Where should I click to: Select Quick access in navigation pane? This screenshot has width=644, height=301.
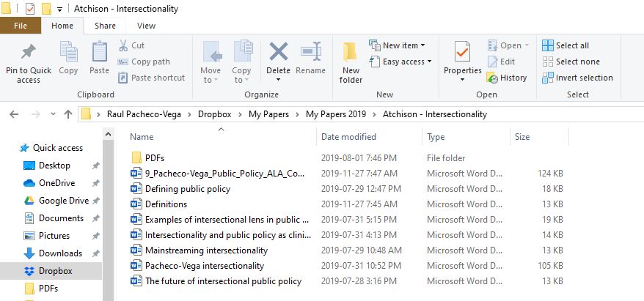pyautogui.click(x=51, y=148)
